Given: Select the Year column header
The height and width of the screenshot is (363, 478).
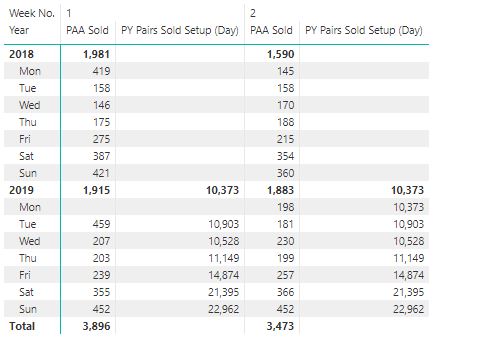Looking at the screenshot, I should [19, 30].
